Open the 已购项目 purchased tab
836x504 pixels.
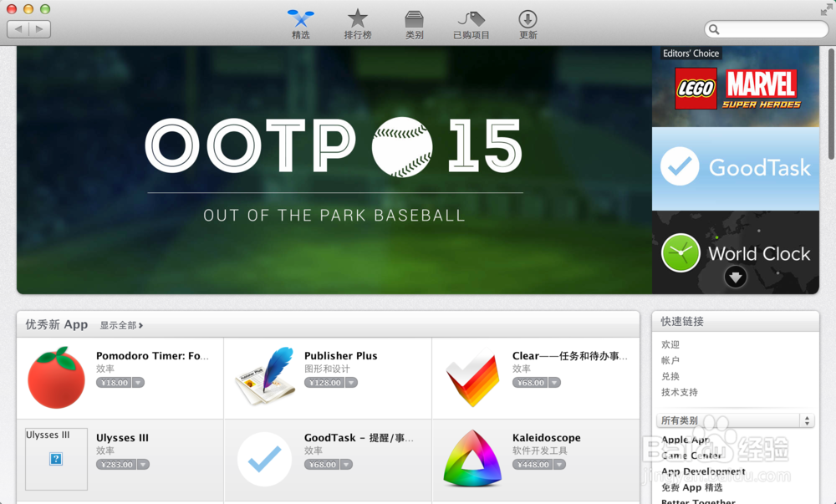(x=472, y=24)
